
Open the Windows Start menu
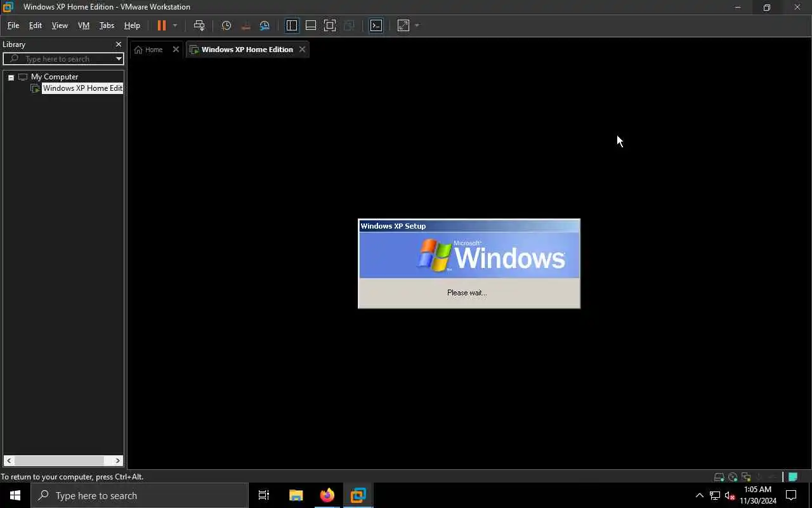[x=15, y=495]
